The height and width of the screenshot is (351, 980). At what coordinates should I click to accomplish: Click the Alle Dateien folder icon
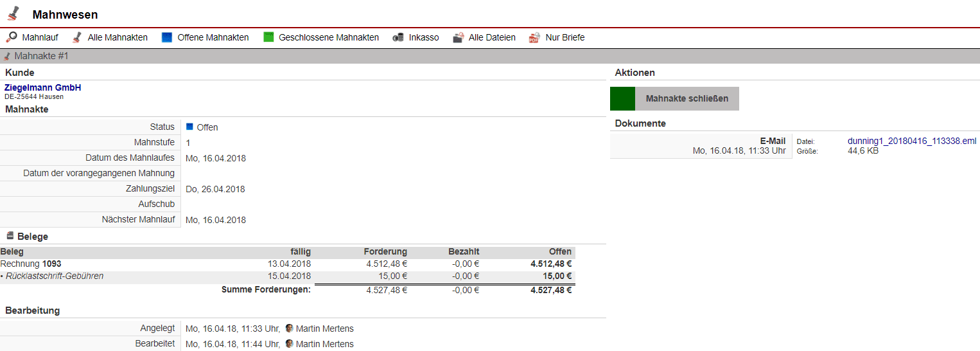pyautogui.click(x=458, y=37)
